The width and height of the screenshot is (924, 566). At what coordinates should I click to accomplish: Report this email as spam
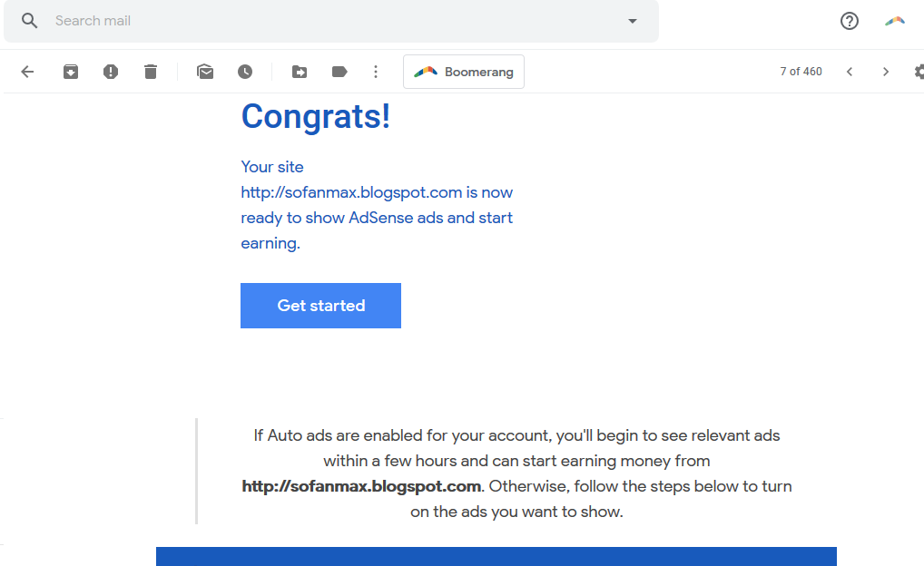(111, 72)
